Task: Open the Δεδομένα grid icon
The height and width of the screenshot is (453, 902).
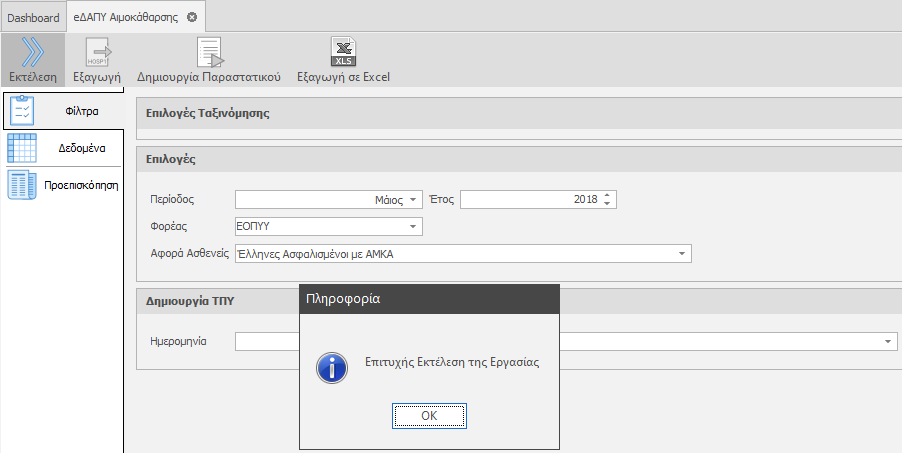Action: click(x=23, y=147)
